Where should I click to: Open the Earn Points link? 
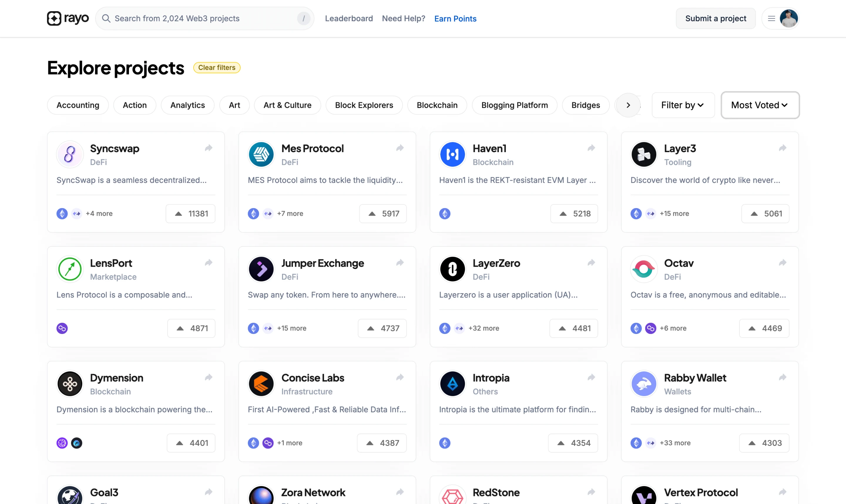(455, 18)
